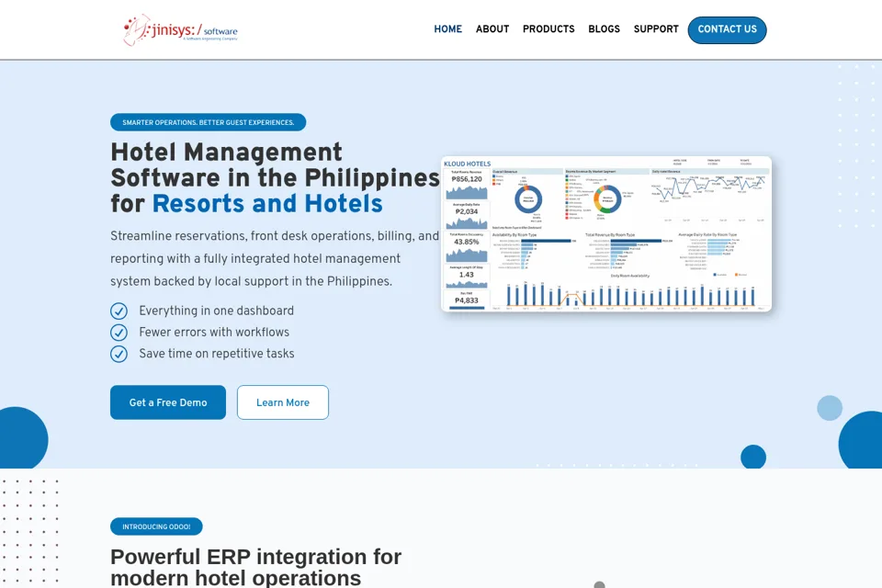Click the Get a Free Demo button
This screenshot has height=588, width=882.
click(x=168, y=402)
